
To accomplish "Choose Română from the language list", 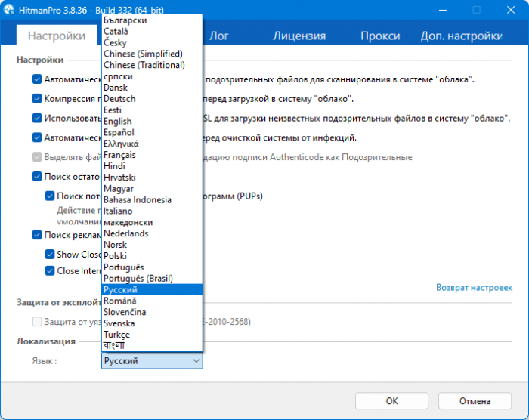I will click(x=152, y=301).
